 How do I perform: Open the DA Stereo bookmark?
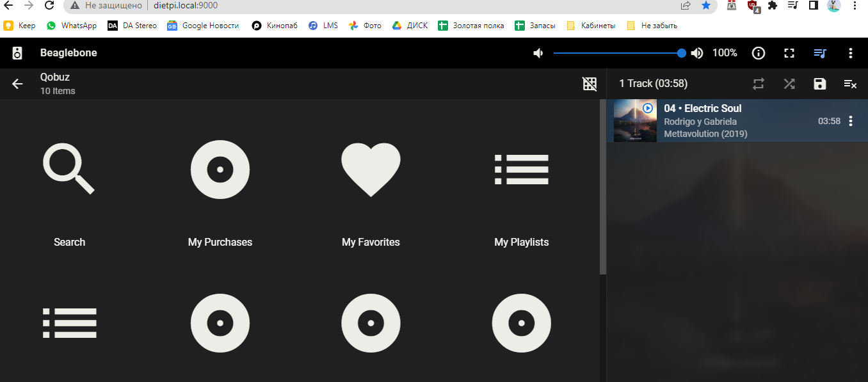133,26
